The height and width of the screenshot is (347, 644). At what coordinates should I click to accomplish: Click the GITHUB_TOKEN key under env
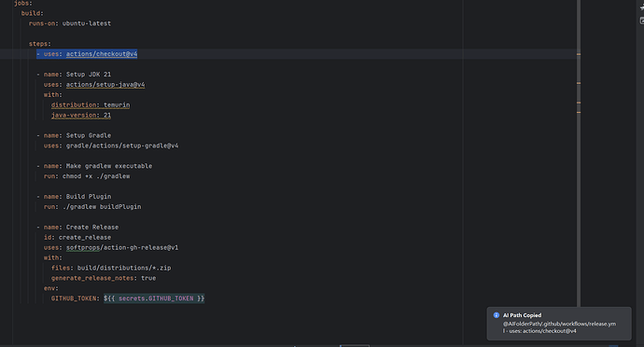pos(74,298)
